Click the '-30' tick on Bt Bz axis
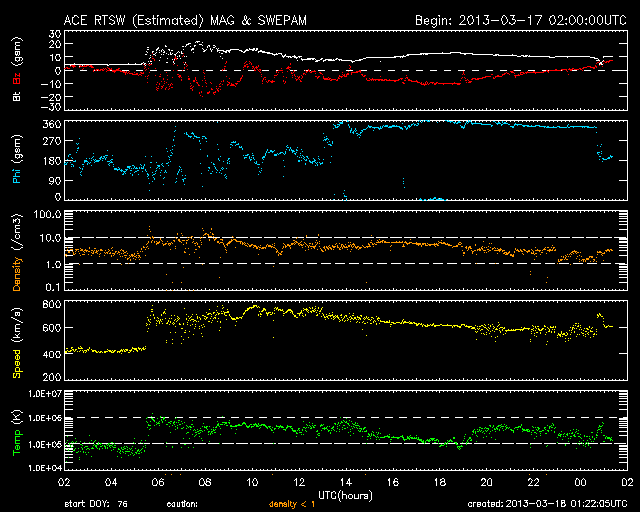 [51, 107]
